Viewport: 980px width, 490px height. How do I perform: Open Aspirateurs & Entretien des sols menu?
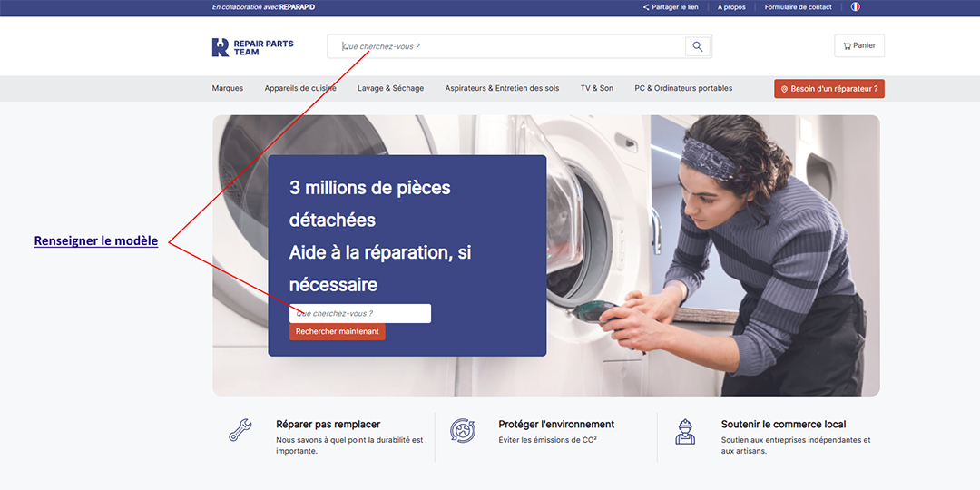[502, 88]
